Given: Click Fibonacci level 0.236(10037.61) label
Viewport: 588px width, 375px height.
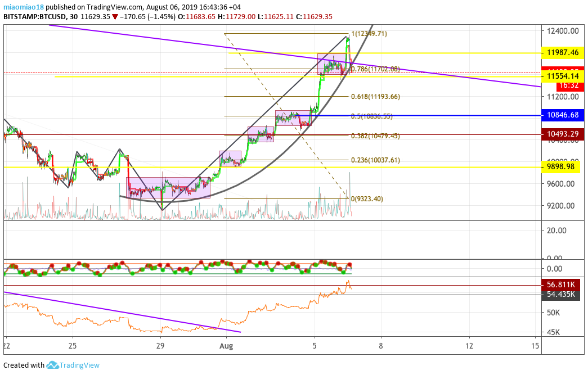Looking at the screenshot, I should 375,160.
